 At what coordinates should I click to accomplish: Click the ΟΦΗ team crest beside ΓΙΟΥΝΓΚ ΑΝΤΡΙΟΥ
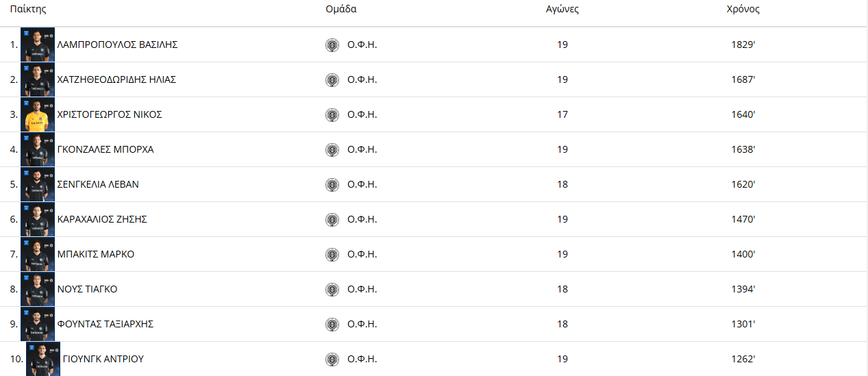tap(332, 360)
